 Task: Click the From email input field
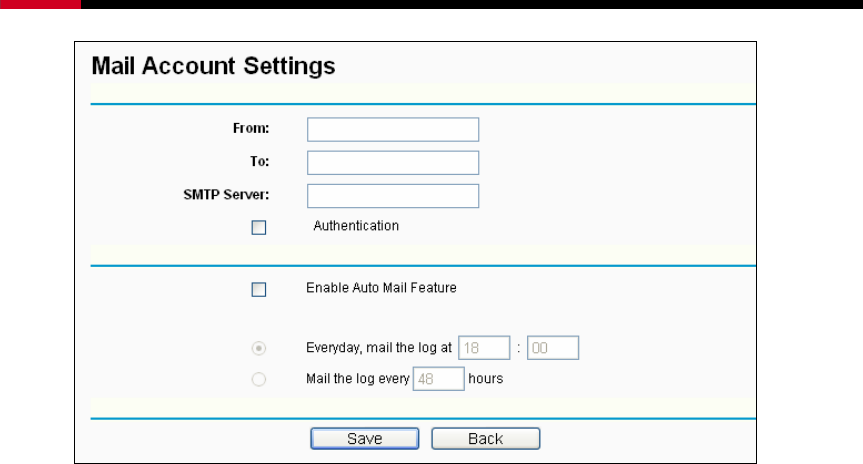pyautogui.click(x=393, y=129)
